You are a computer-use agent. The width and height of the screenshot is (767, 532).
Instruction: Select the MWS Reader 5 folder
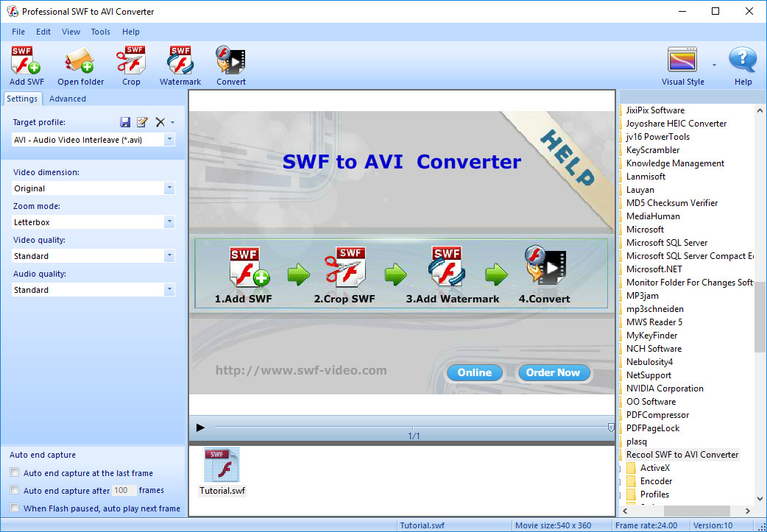pyautogui.click(x=654, y=322)
